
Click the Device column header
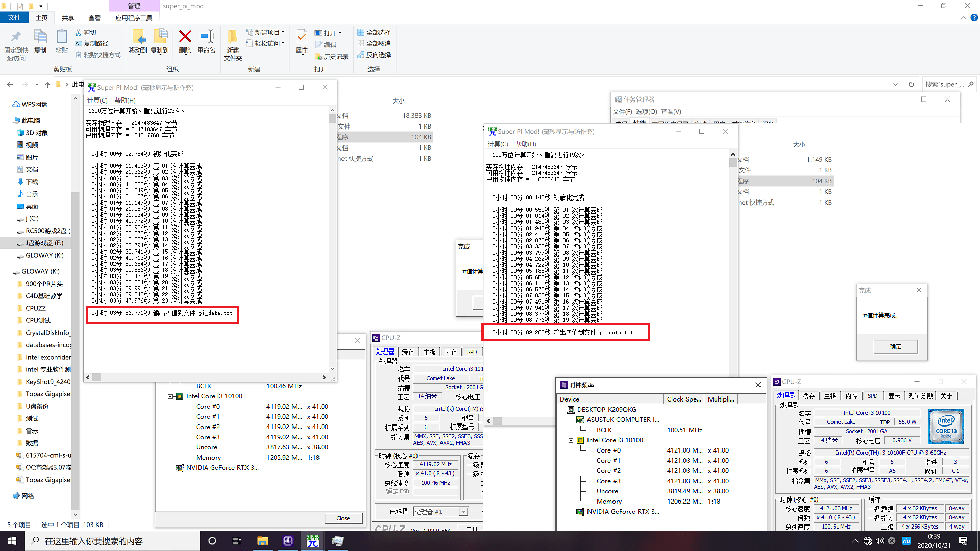(x=610, y=399)
